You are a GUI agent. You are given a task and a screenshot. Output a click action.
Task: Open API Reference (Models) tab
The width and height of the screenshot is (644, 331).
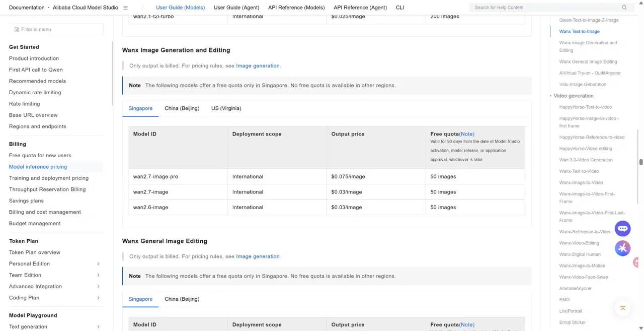[296, 8]
